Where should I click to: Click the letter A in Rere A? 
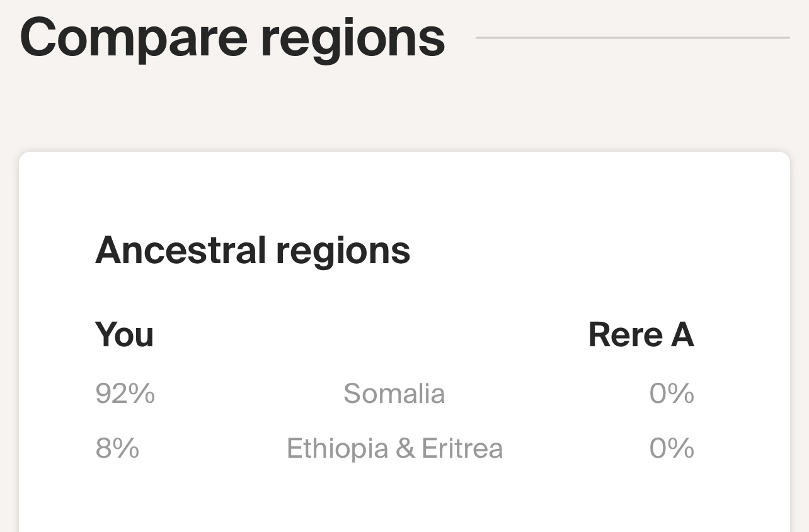[x=682, y=334]
